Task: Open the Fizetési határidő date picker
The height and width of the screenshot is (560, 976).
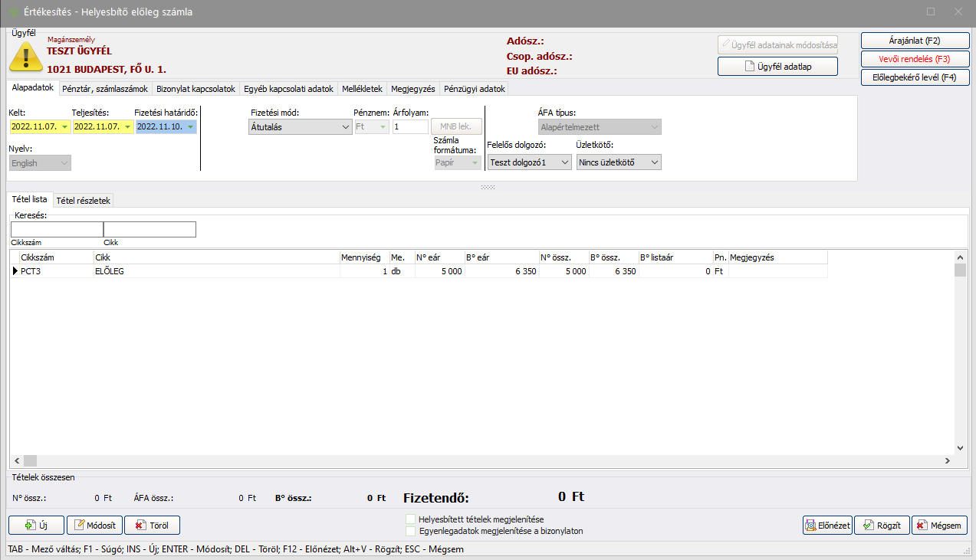Action: tap(190, 127)
